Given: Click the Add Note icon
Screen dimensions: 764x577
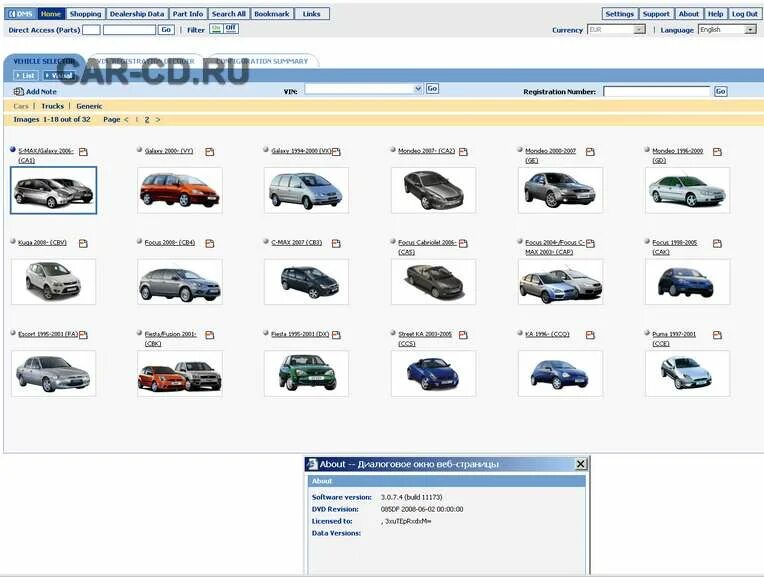Looking at the screenshot, I should [19, 91].
